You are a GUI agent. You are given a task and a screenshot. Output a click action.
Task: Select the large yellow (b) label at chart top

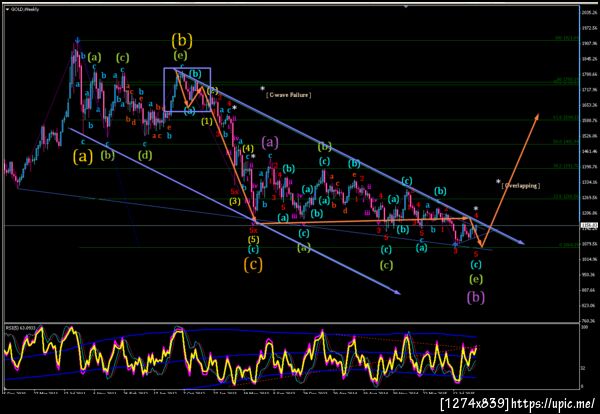pyautogui.click(x=182, y=39)
